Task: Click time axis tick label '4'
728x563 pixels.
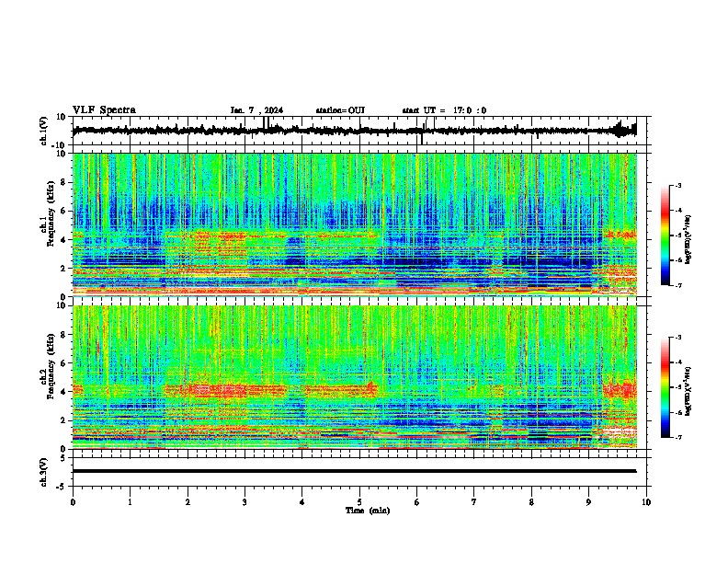Action: [302, 502]
